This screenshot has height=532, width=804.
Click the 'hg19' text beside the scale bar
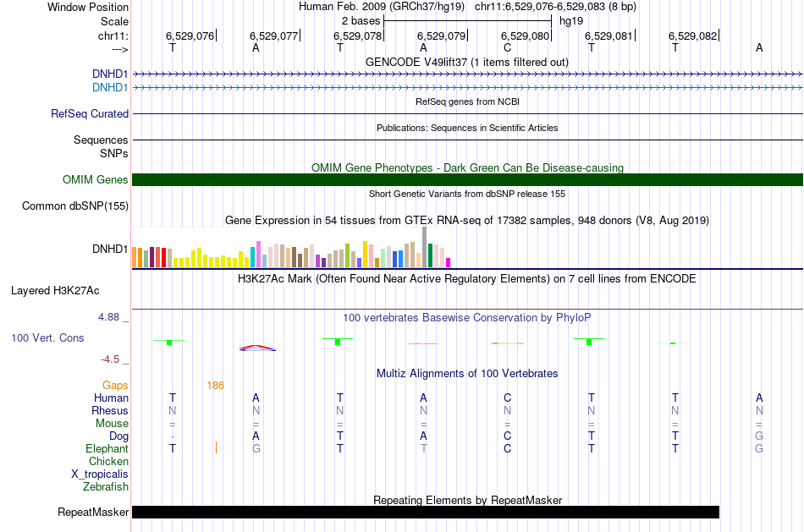coord(571,21)
